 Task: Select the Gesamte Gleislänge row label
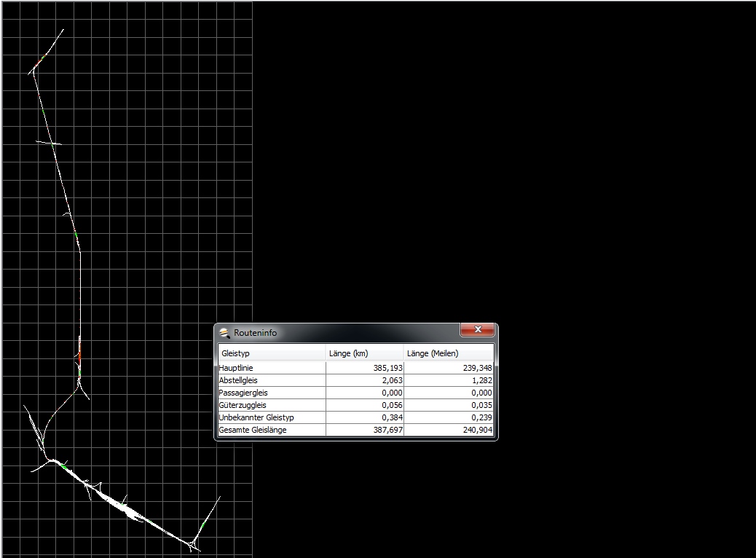click(x=253, y=430)
